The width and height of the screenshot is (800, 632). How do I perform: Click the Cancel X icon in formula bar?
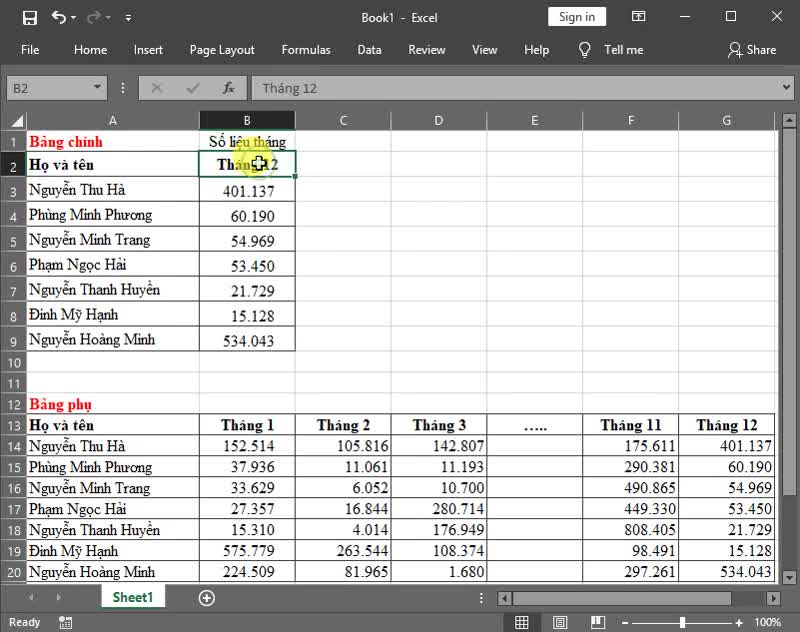click(x=157, y=88)
